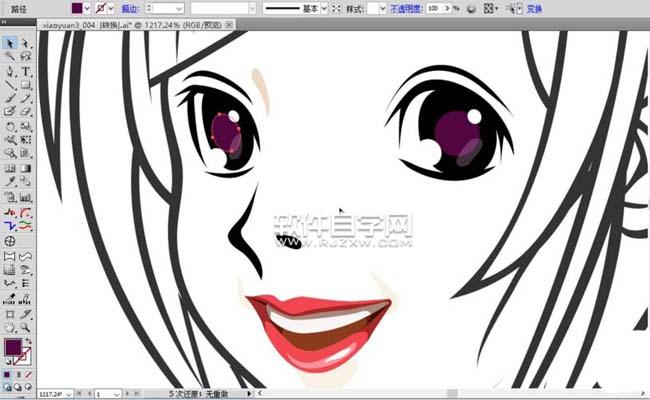Select the Direct Selection tool
The width and height of the screenshot is (650, 400).
[26, 43]
